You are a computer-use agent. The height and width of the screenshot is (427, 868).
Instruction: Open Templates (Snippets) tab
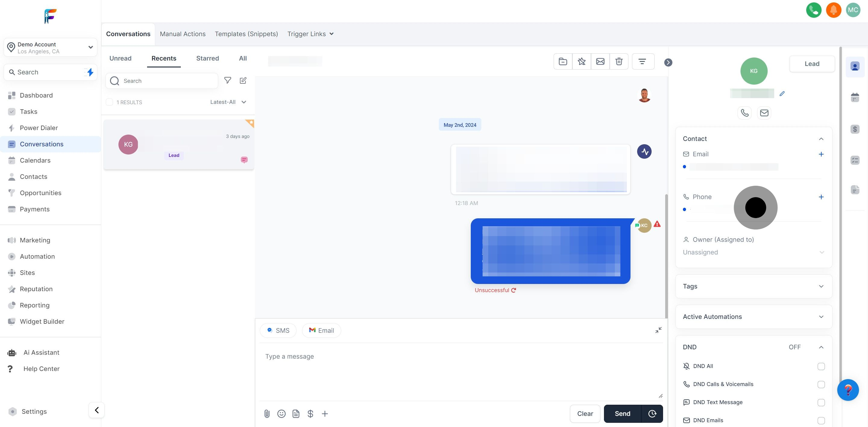(x=246, y=34)
